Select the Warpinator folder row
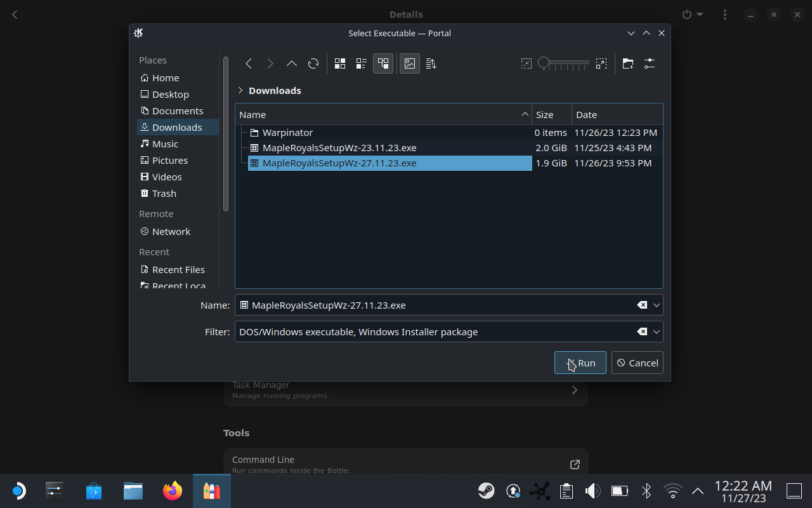Screen dimensions: 812x508 click(x=449, y=133)
